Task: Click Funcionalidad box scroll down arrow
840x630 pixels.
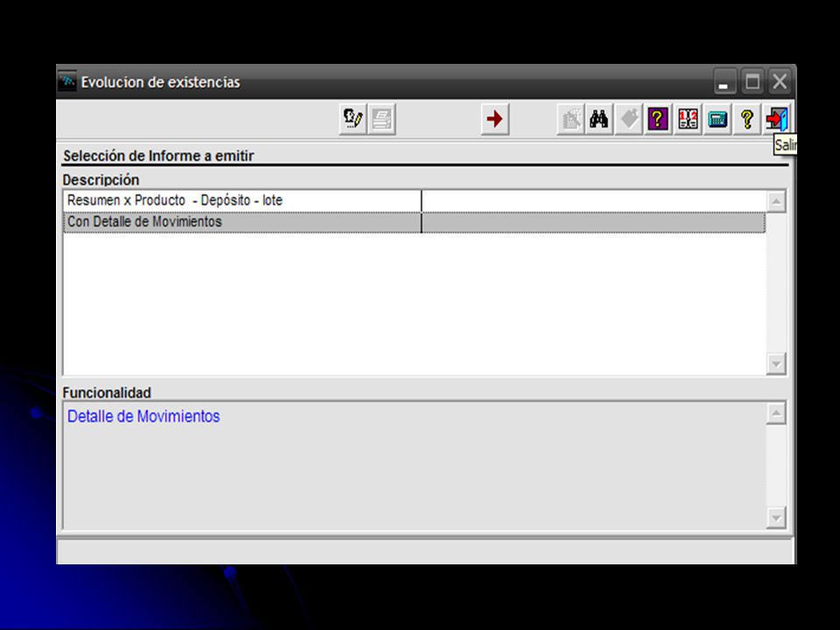Action: coord(776,518)
